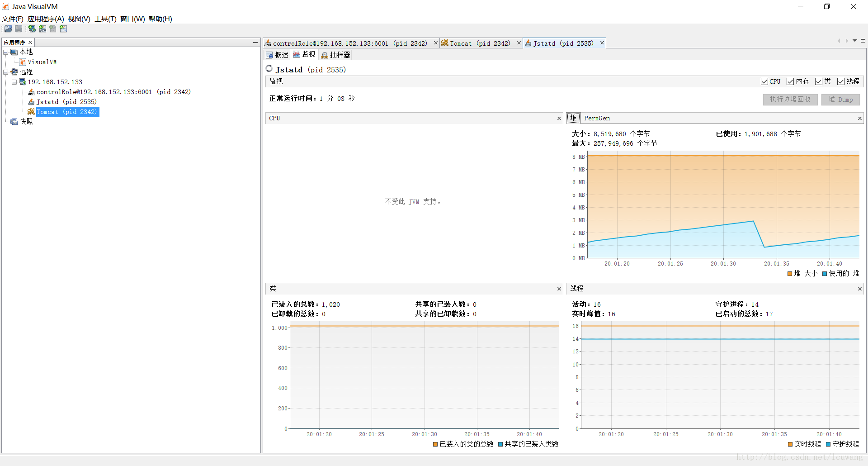This screenshot has width=868, height=466.
Task: Select Jstatd (pid 2535) tree item
Action: [66, 102]
